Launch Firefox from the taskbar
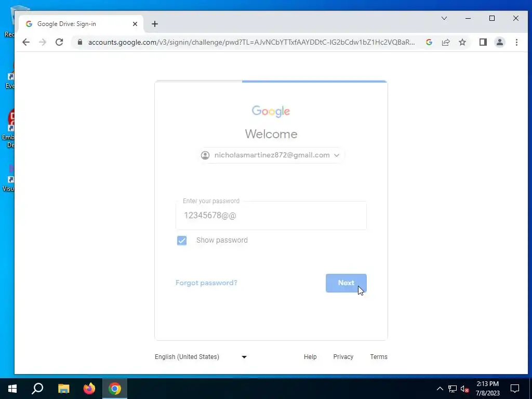 coord(89,389)
